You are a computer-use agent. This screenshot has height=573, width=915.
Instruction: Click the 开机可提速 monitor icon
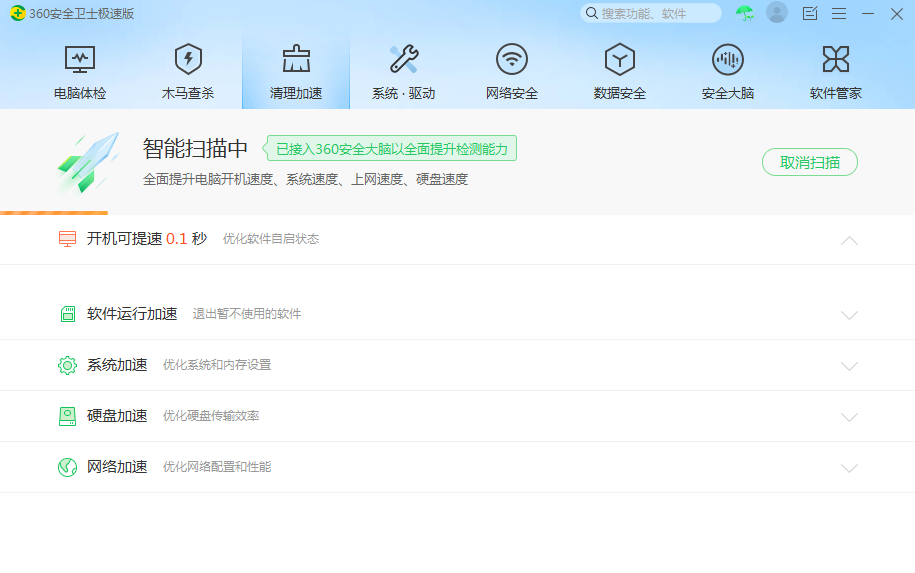coord(68,239)
